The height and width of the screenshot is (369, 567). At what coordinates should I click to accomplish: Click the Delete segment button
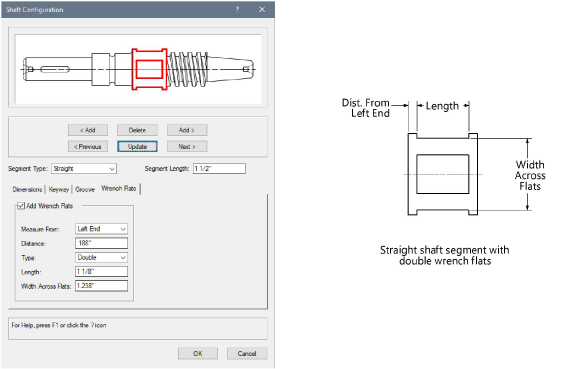137,130
